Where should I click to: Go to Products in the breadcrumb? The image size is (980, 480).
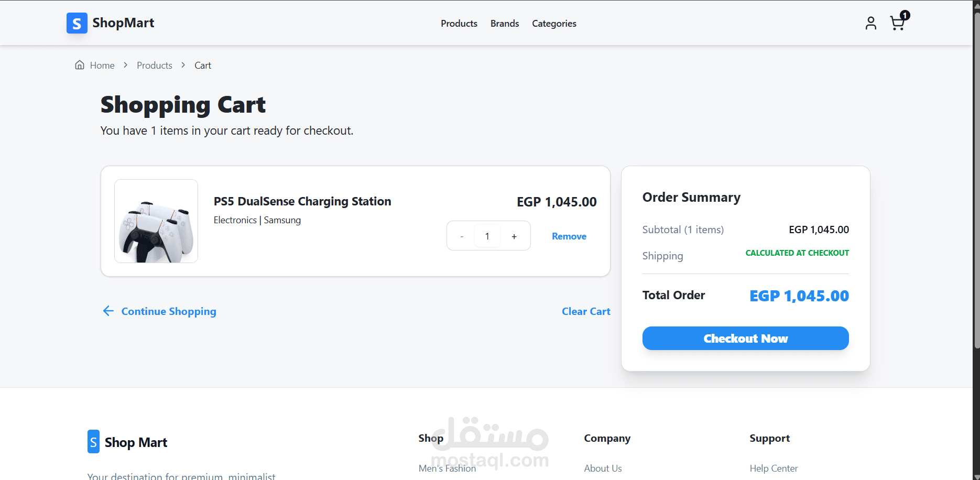click(x=155, y=66)
